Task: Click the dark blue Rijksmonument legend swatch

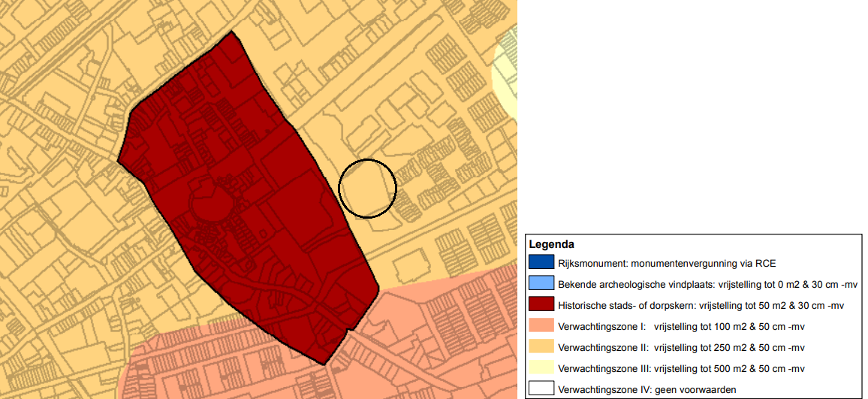Action: tap(541, 262)
